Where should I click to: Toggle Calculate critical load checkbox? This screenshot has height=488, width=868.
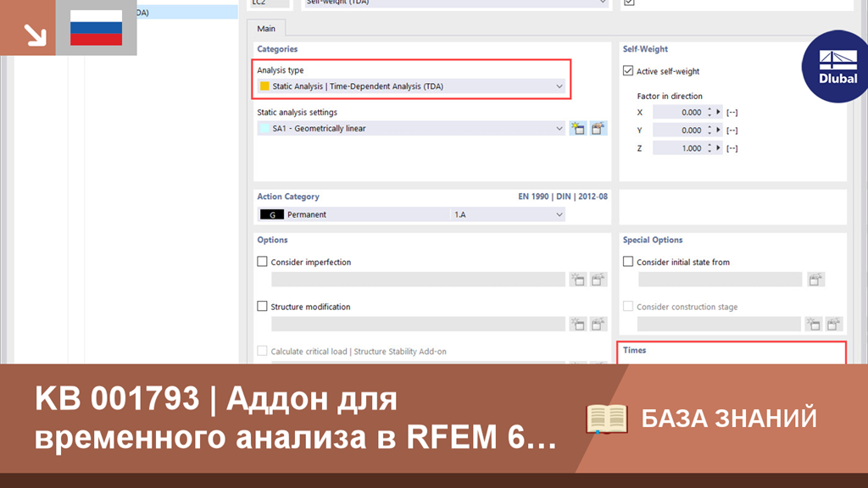pos(263,351)
